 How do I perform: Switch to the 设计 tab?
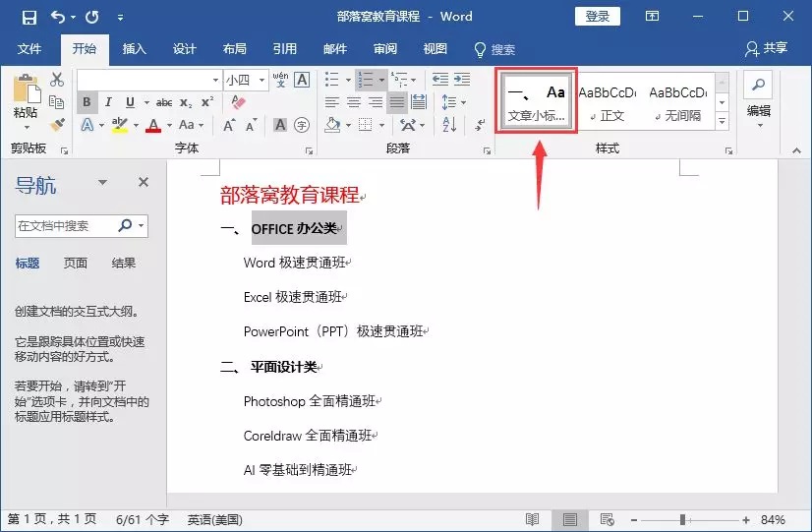tap(185, 49)
